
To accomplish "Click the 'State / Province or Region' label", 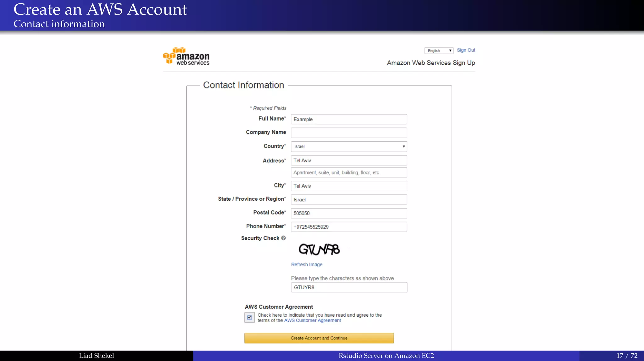I will pos(252,199).
